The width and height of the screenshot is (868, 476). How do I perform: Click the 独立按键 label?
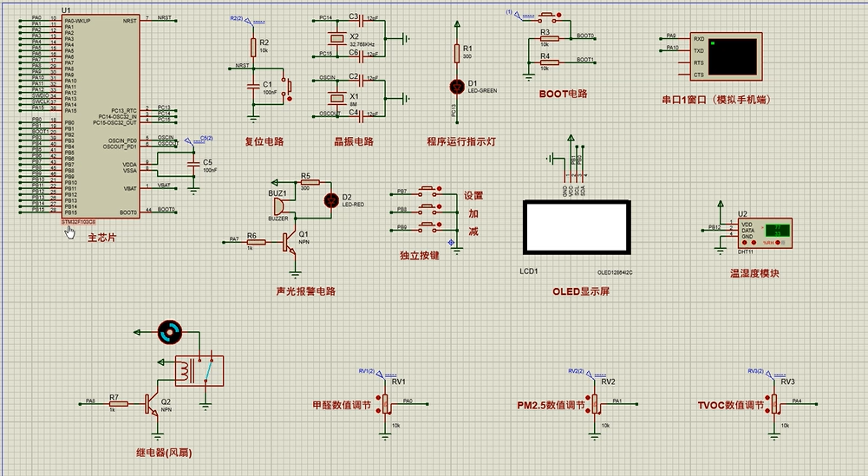point(420,256)
